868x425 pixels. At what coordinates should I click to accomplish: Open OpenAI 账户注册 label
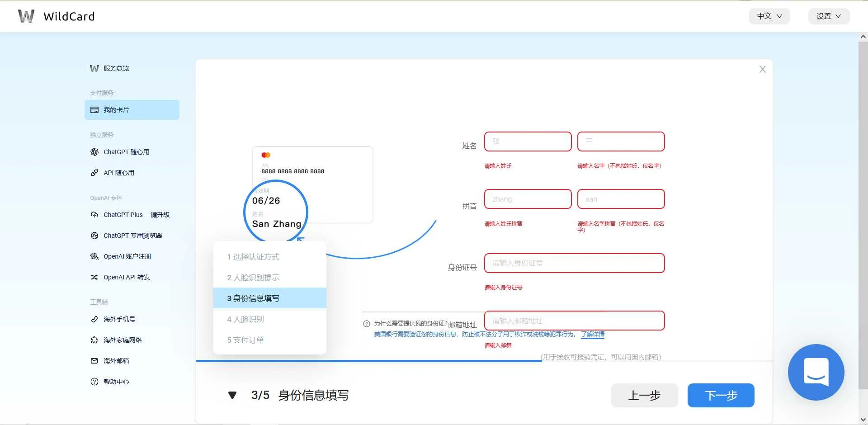pyautogui.click(x=127, y=256)
